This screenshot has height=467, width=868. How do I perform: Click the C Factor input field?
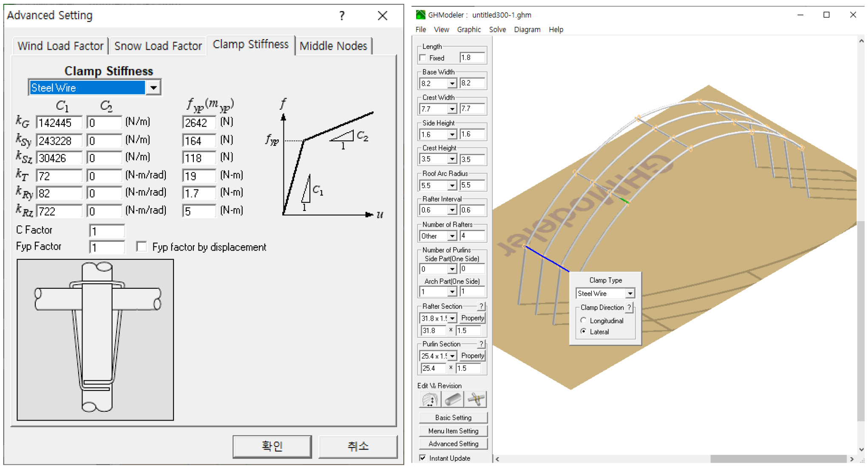[107, 231]
